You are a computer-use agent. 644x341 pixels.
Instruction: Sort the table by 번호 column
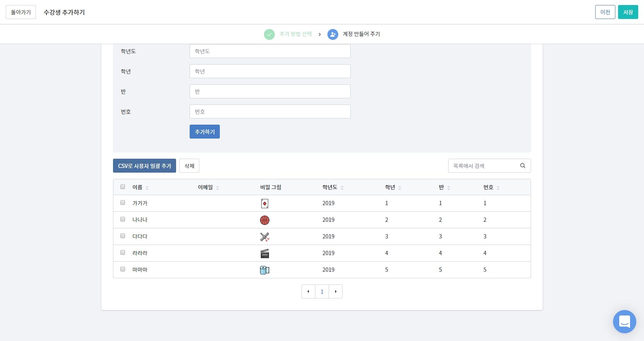click(x=498, y=188)
